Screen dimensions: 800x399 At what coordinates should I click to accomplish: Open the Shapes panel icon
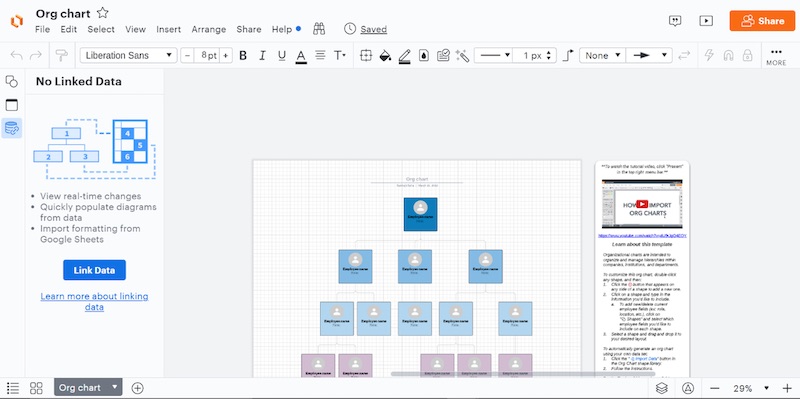12,81
